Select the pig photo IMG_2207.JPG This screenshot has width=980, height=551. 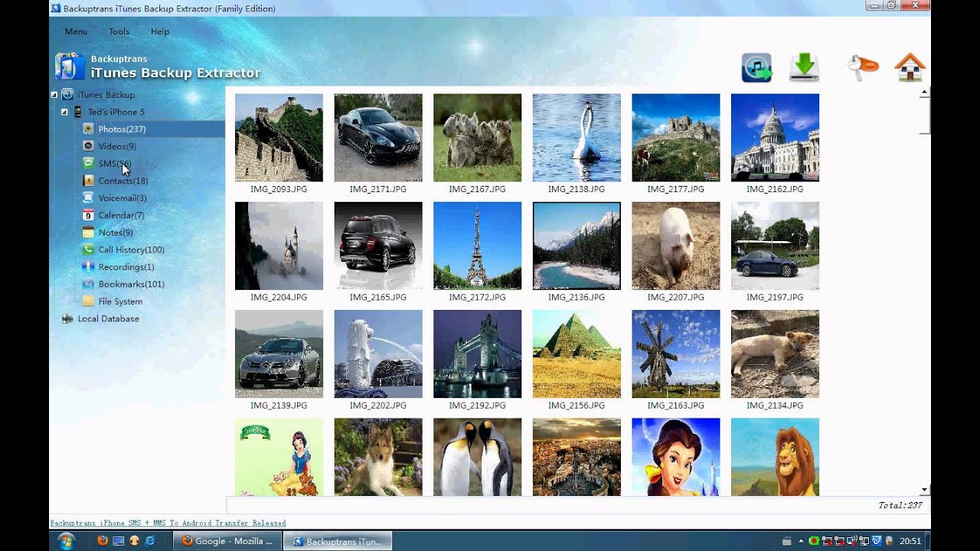coord(676,246)
